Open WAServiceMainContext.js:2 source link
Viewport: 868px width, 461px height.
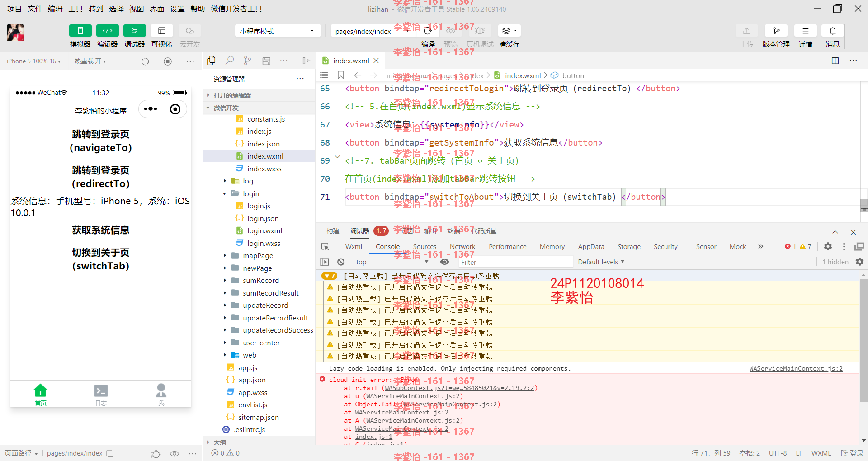(x=796, y=368)
